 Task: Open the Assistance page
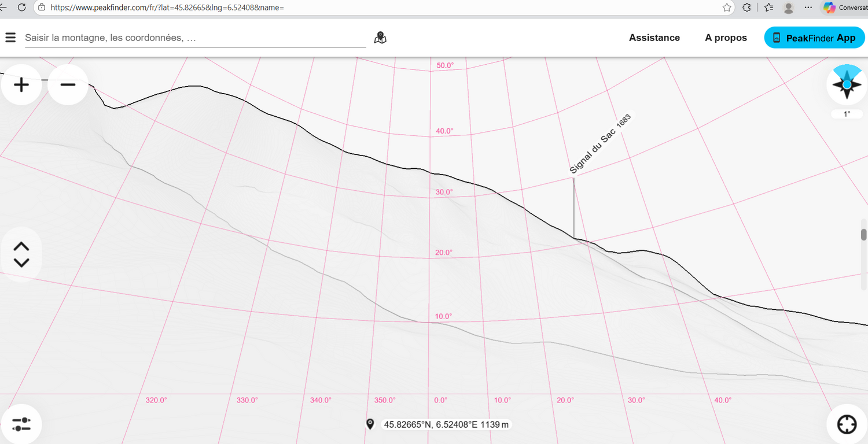coord(654,38)
